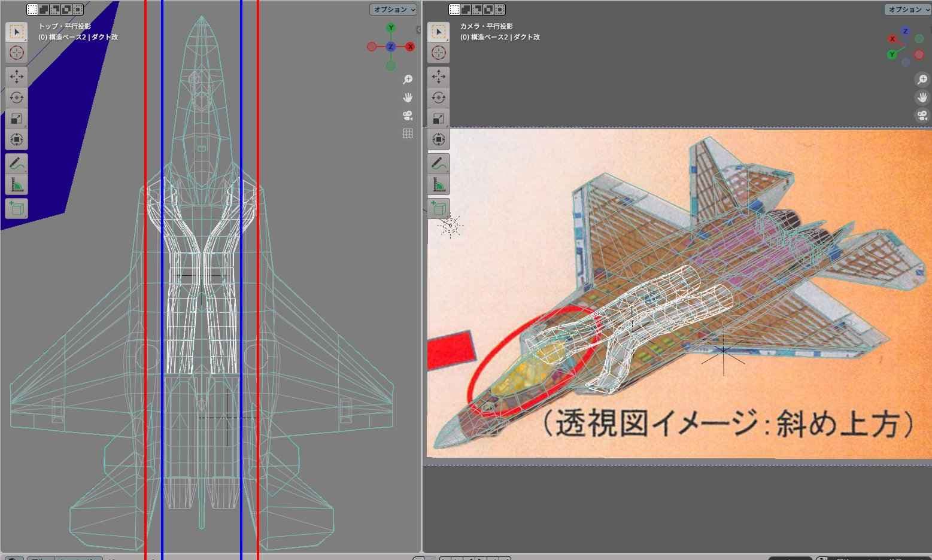Screen dimensions: 932x560
Task: Click the pan hand icon in top viewport
Action: [x=408, y=98]
